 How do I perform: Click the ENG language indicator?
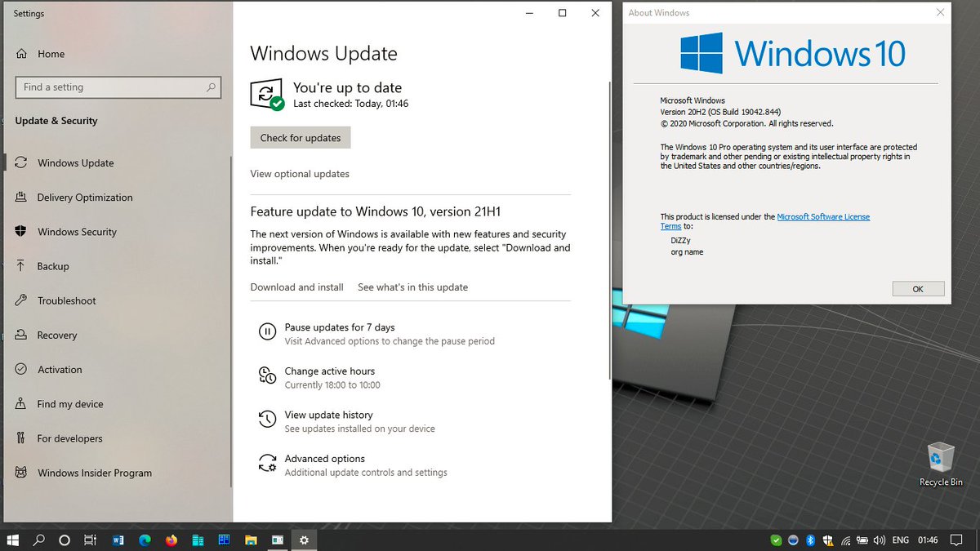(900, 540)
